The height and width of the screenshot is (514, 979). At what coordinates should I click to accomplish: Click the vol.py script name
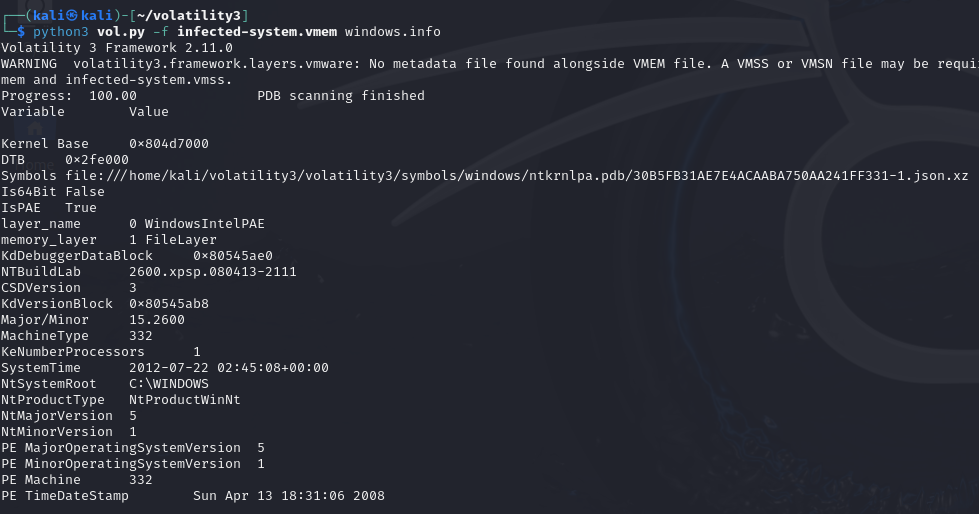(x=121, y=31)
